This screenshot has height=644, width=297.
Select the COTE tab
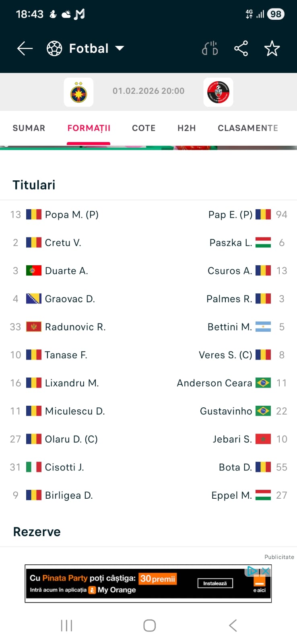tap(144, 128)
